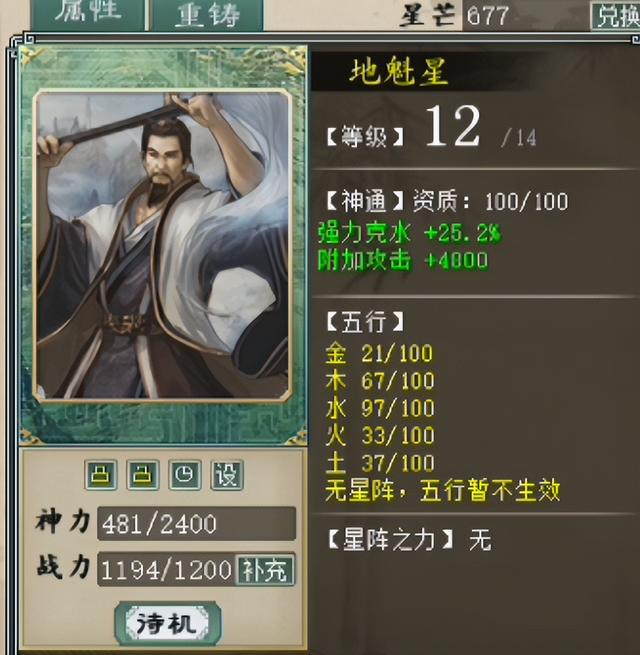Toggle the 待机 standby button
640x655 pixels.
pyautogui.click(x=168, y=624)
